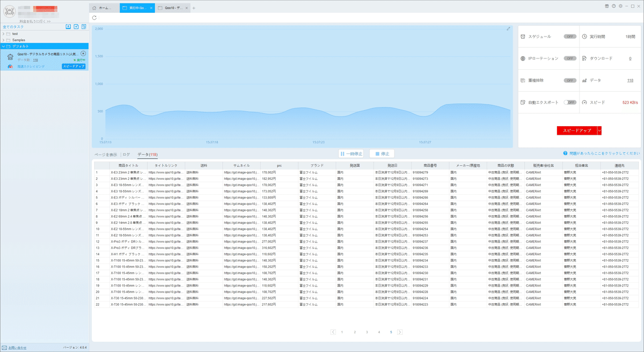The image size is (644, 352).
Task: Click the data count 118 in stats panel
Action: (x=630, y=80)
